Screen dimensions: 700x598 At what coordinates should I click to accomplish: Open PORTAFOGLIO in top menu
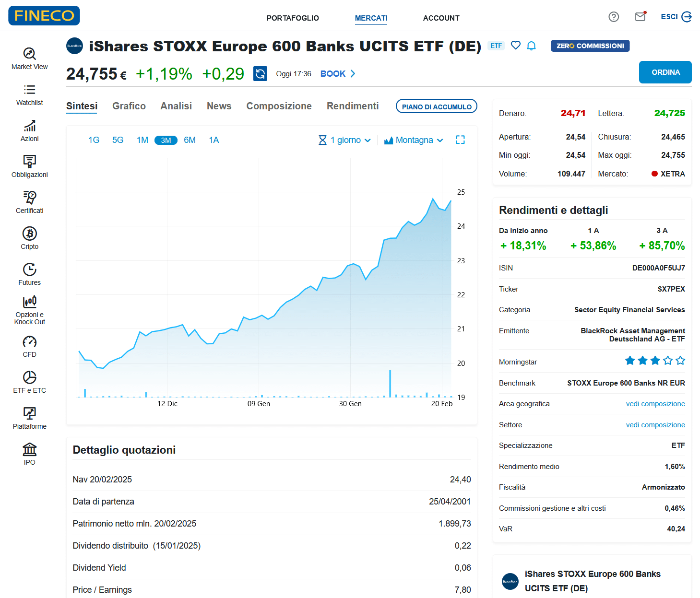pyautogui.click(x=293, y=18)
